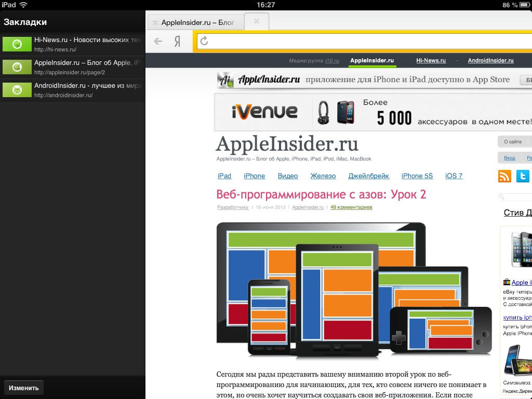Open the iPad category link

coord(224,176)
